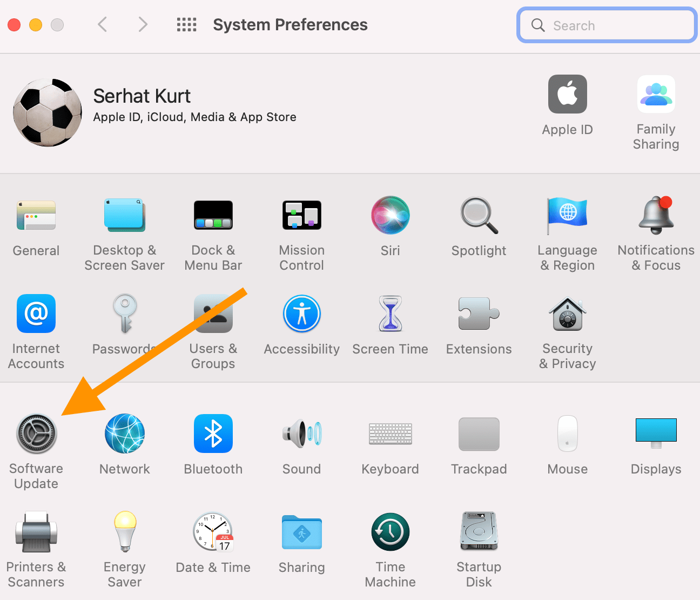The width and height of the screenshot is (700, 600).
Task: Open Sound speaker icon
Action: (302, 434)
